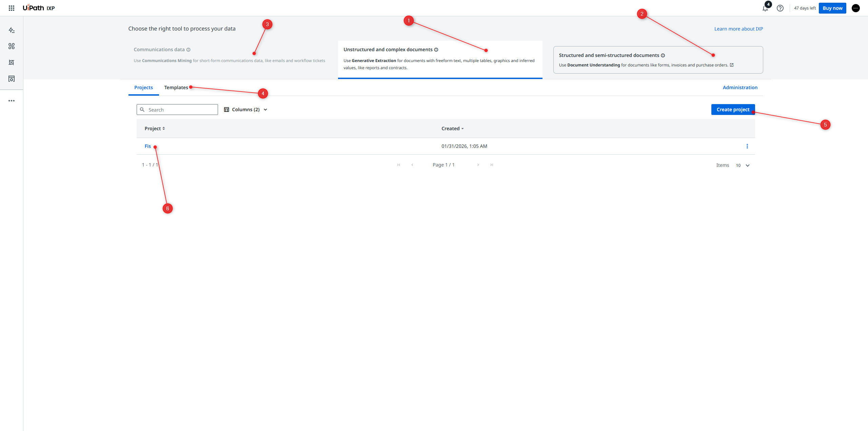The width and height of the screenshot is (868, 431).
Task: Open the Administration link
Action: (740, 87)
